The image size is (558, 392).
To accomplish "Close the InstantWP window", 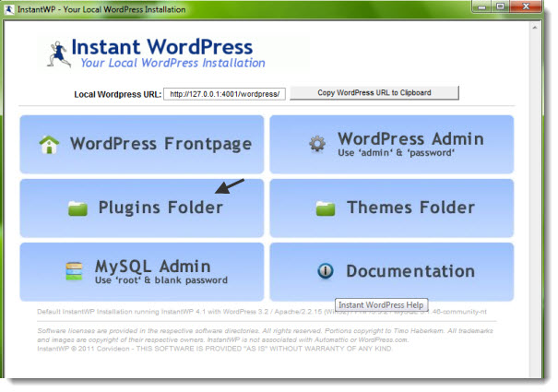I will [526, 6].
